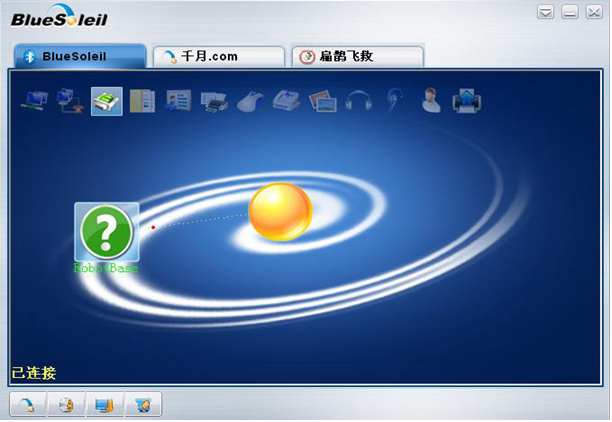Switch to the BlueSoleil tab
The width and height of the screenshot is (612, 422).
coord(78,56)
